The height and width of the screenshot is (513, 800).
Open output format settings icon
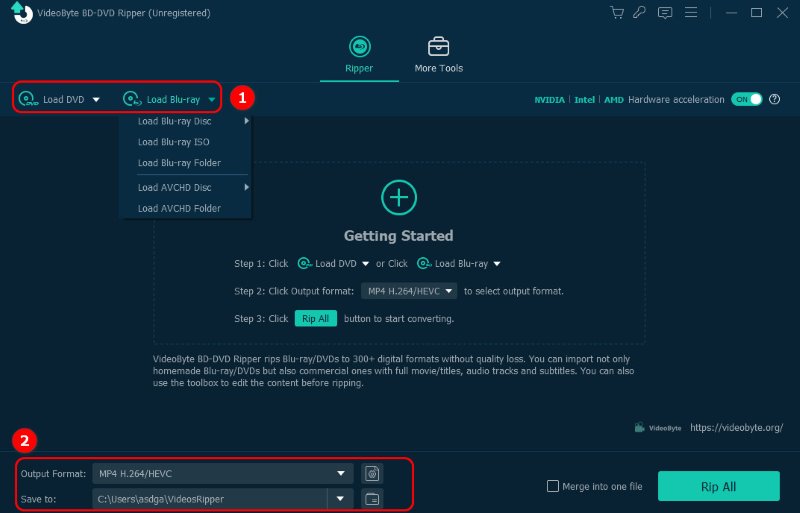pos(372,473)
